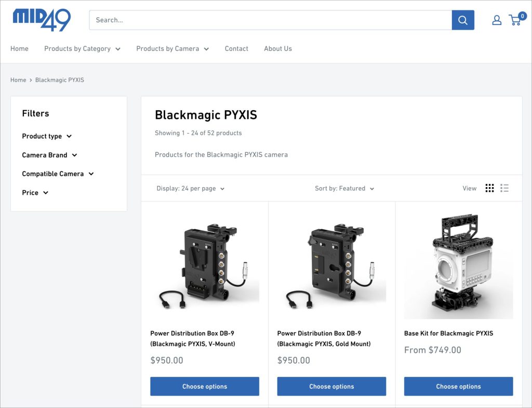Open Power Distribution Box Gold Mount title

coord(324,338)
